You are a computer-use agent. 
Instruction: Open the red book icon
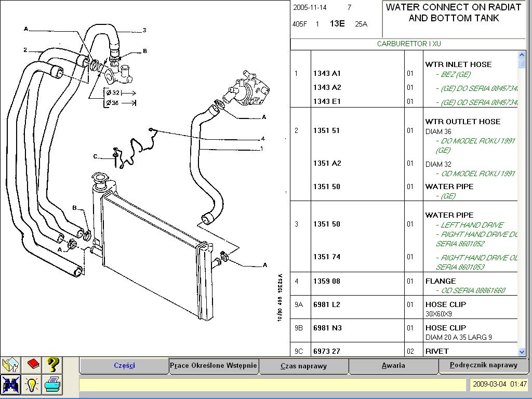click(x=32, y=365)
